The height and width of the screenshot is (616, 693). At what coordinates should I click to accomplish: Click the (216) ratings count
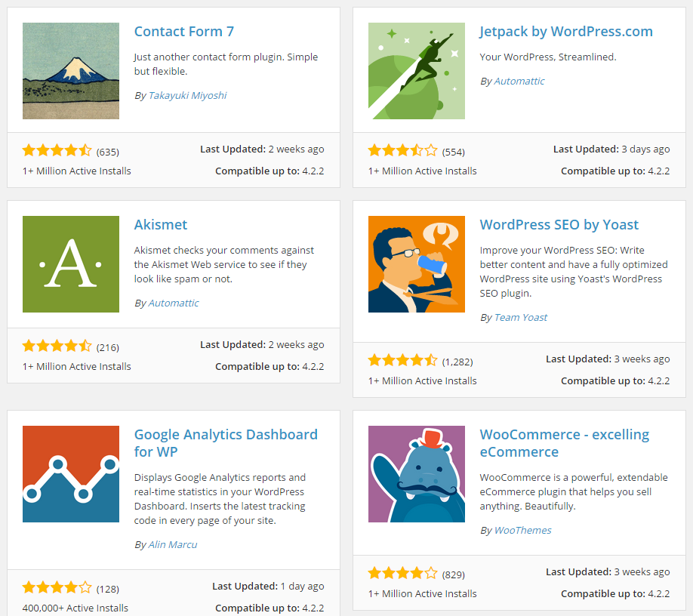[x=108, y=348]
